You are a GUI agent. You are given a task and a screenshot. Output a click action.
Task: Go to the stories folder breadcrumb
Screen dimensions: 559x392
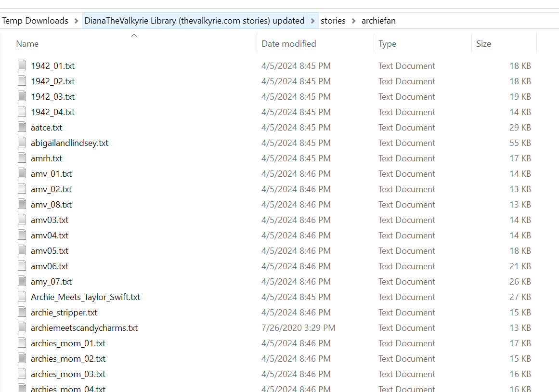coord(333,21)
